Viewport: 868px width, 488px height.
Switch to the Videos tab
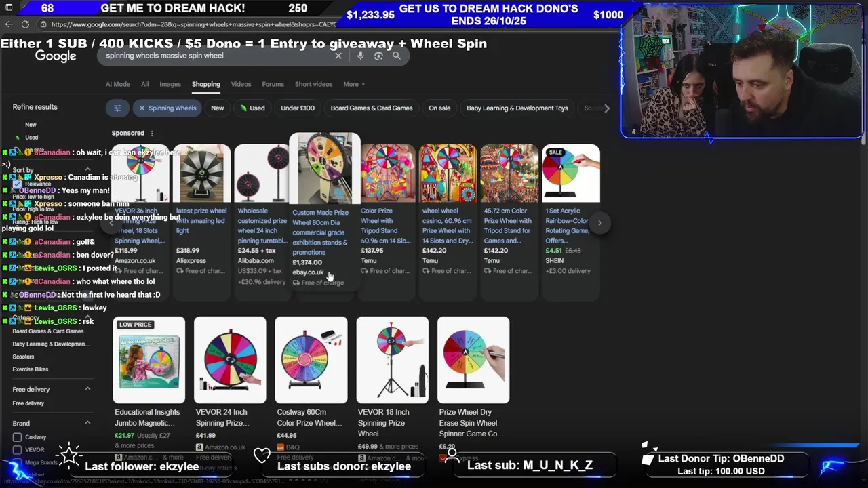(x=241, y=84)
